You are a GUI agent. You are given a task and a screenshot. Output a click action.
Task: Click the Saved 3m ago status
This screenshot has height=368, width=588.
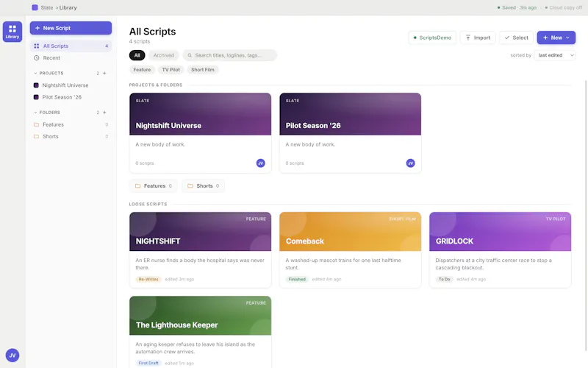[x=517, y=7]
